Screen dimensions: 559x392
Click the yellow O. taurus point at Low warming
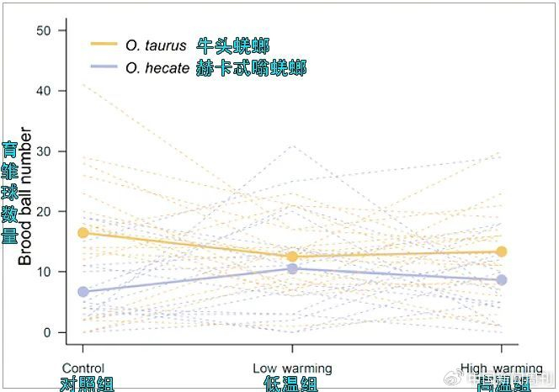point(292,257)
